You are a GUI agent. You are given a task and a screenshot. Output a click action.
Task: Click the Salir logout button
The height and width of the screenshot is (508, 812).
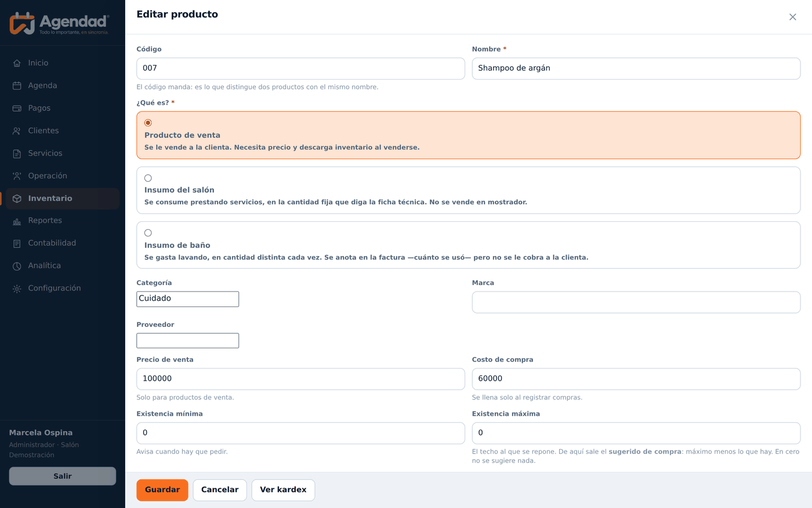click(x=63, y=476)
